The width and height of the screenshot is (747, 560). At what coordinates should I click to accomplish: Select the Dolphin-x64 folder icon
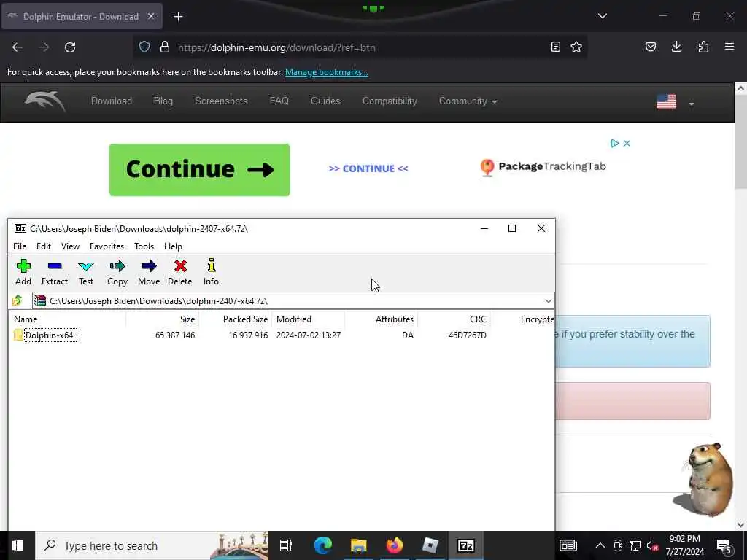click(x=18, y=335)
